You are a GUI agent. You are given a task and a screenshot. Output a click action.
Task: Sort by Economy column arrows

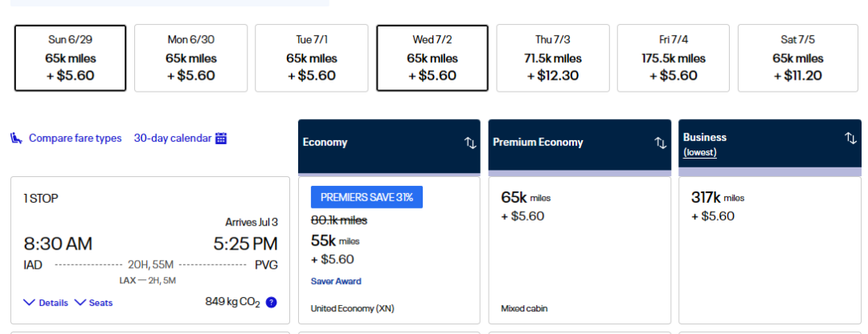point(470,142)
